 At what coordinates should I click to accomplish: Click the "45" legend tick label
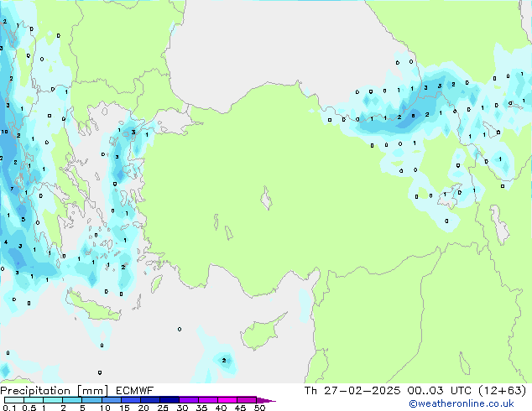click(x=240, y=408)
